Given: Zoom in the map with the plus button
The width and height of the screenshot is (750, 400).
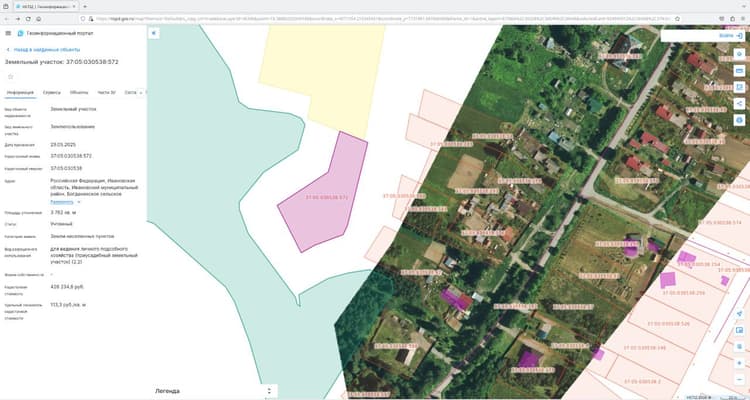Looking at the screenshot, I should (x=739, y=364).
